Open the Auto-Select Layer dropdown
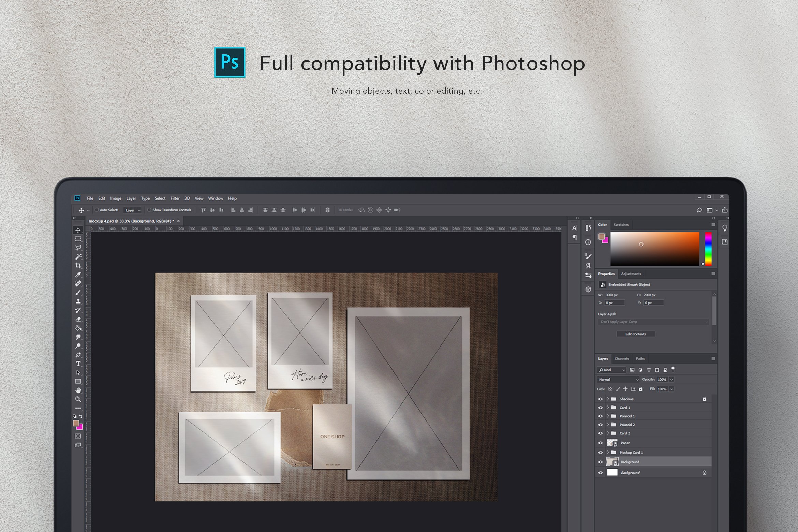The height and width of the screenshot is (532, 798). point(132,210)
